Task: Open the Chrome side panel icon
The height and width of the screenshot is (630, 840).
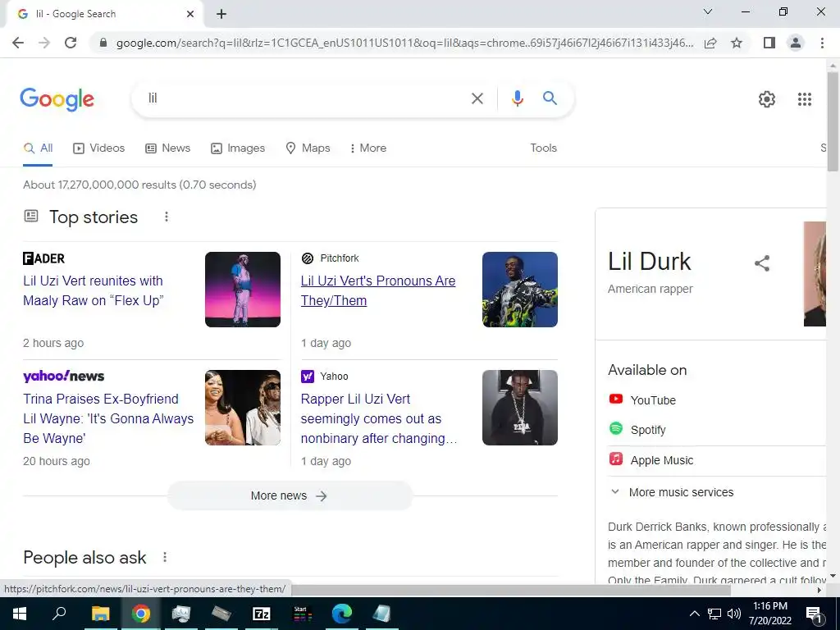Action: point(769,43)
